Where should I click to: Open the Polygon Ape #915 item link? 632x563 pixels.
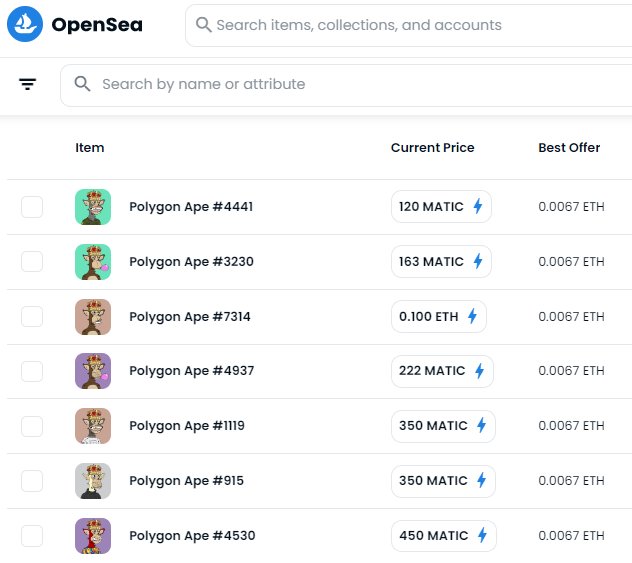pyautogui.click(x=187, y=481)
